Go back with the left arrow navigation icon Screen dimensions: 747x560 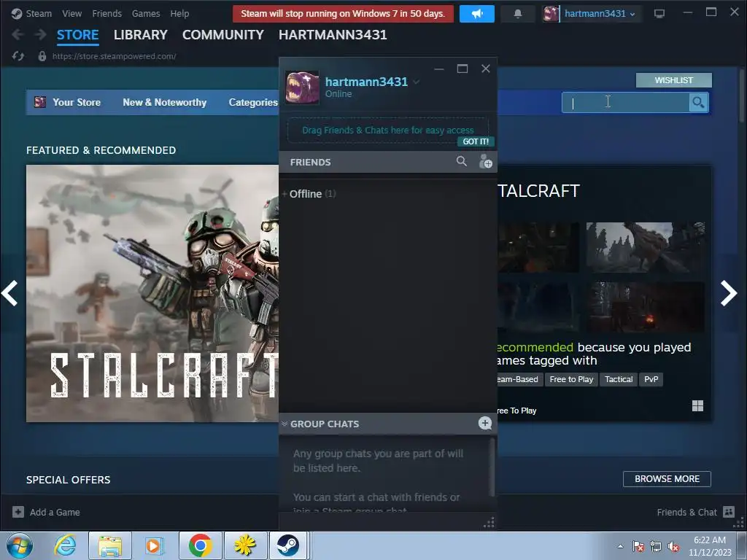(x=18, y=34)
